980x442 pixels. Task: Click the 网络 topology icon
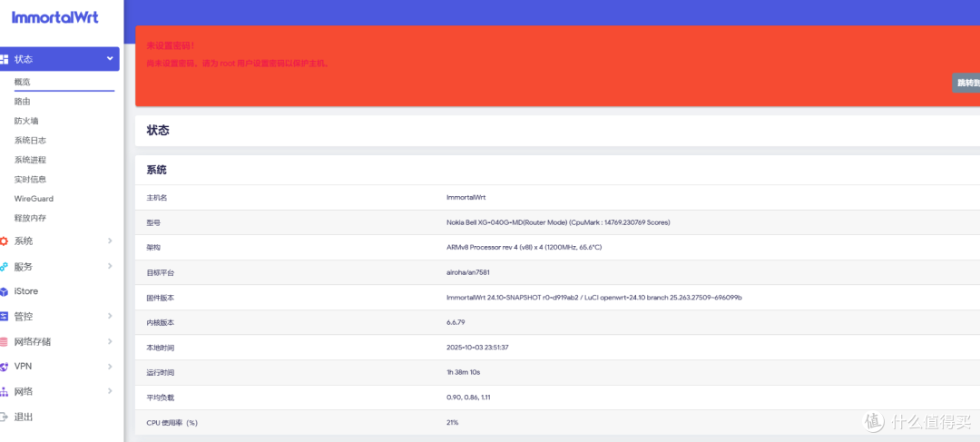(4, 392)
